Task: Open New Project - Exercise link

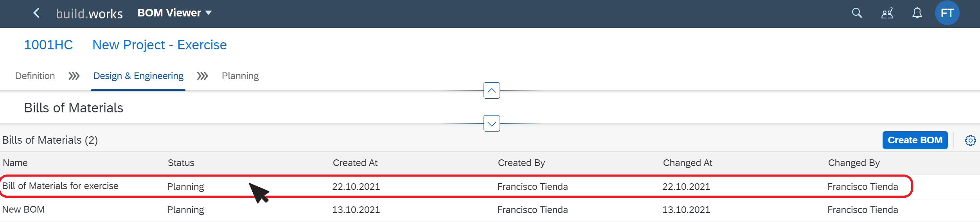Action: tap(159, 45)
